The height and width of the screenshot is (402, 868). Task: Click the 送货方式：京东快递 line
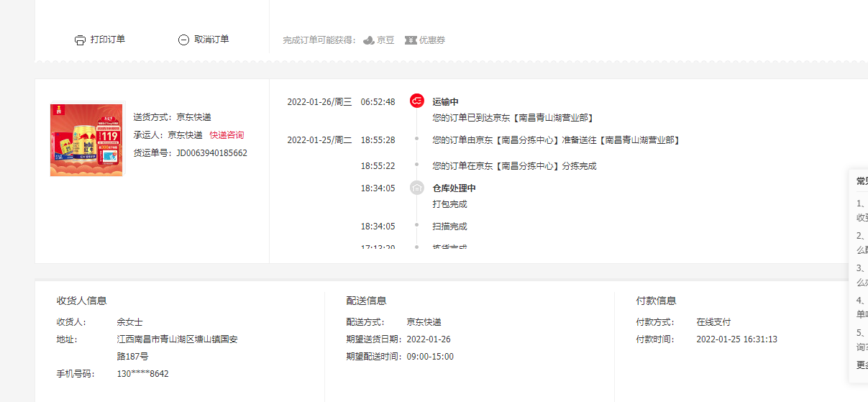click(173, 117)
